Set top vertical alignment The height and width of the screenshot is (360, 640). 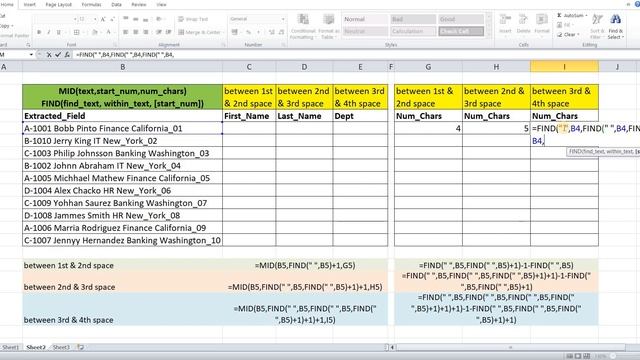pyautogui.click(x=126, y=19)
